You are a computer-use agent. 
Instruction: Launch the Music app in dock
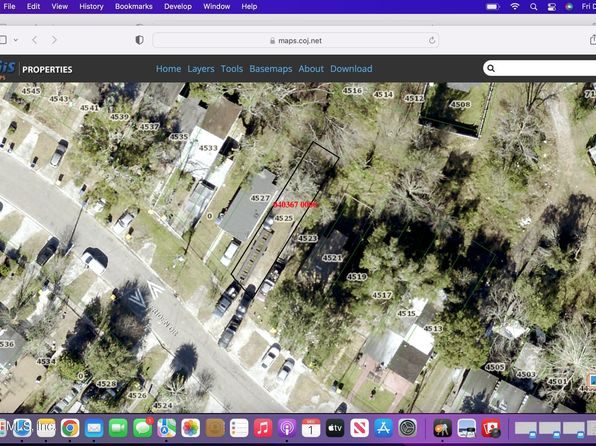(x=263, y=429)
